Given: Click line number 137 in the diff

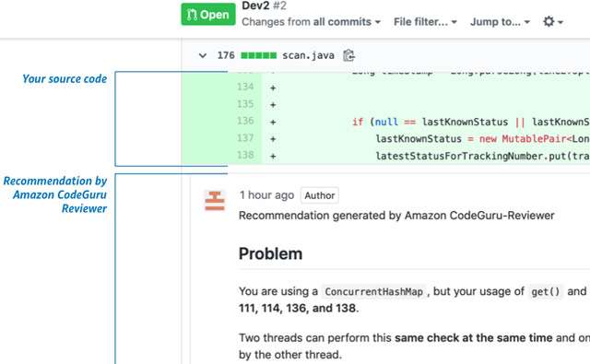Looking at the screenshot, I should coord(245,138).
